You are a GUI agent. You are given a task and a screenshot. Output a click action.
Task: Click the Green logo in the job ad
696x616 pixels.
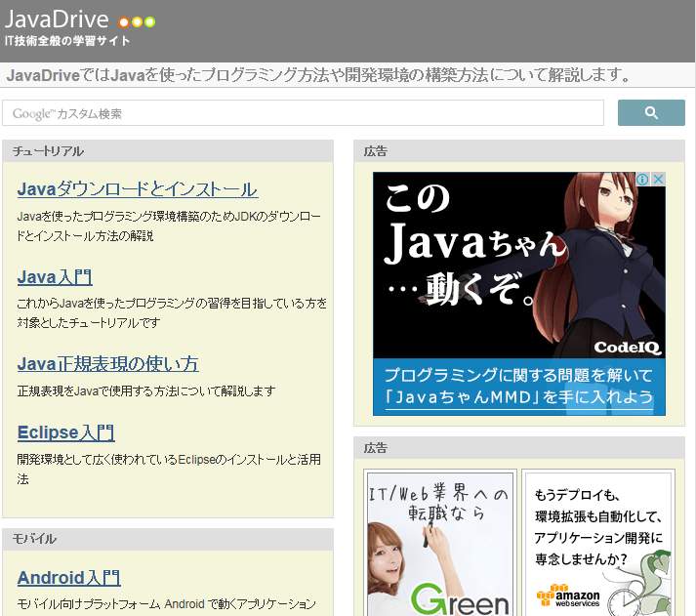[459, 597]
